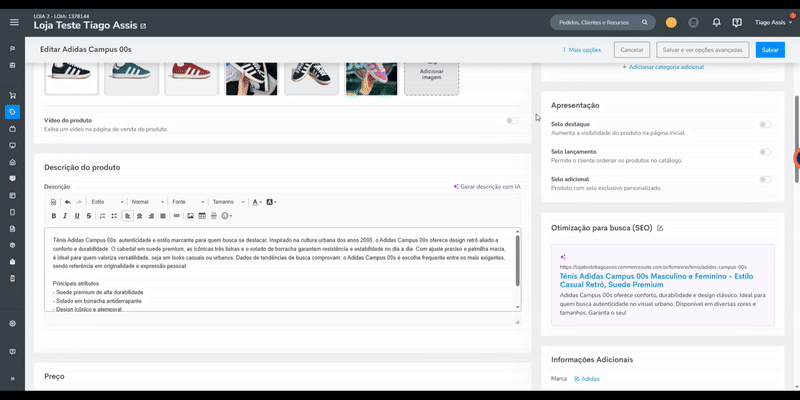Viewport: 800px width, 400px height.
Task: Enable Selo adicional switch
Action: (x=765, y=180)
